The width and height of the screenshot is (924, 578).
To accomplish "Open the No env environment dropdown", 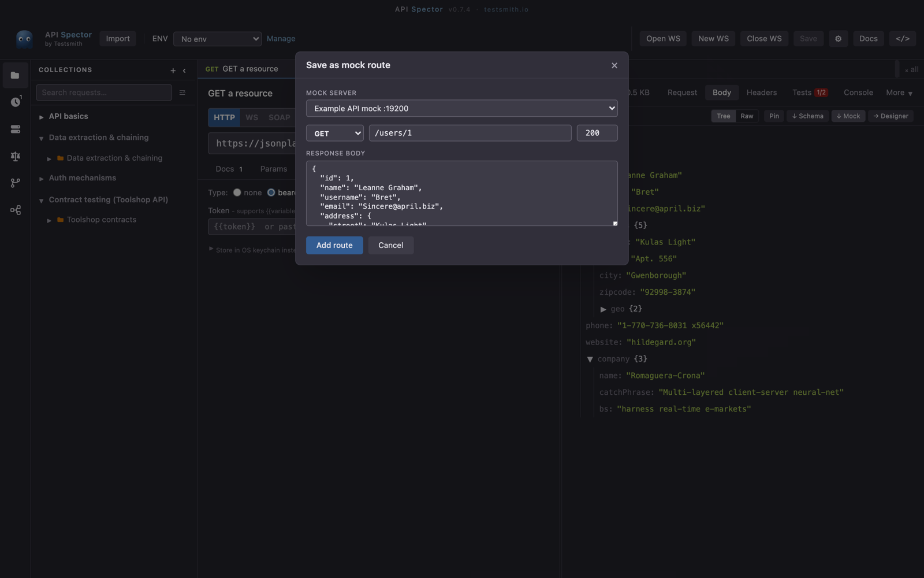I will point(217,39).
